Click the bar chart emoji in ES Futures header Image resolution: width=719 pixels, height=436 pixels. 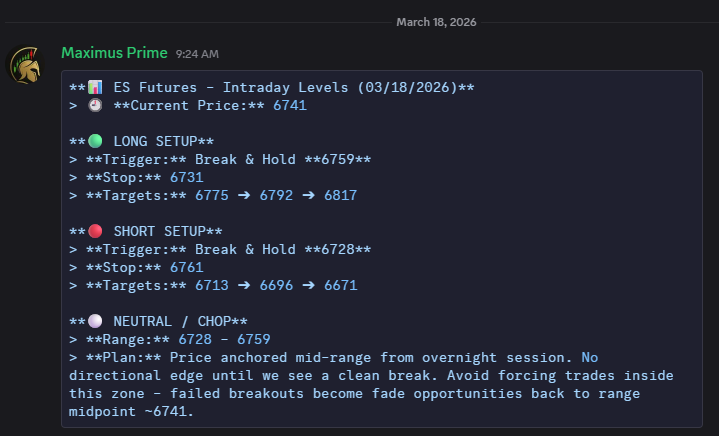pos(95,87)
